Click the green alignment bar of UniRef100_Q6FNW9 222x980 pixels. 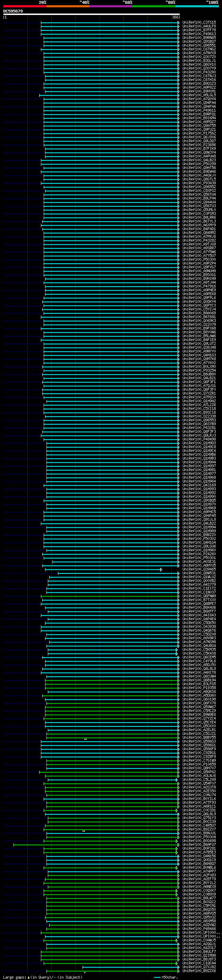point(110,596)
